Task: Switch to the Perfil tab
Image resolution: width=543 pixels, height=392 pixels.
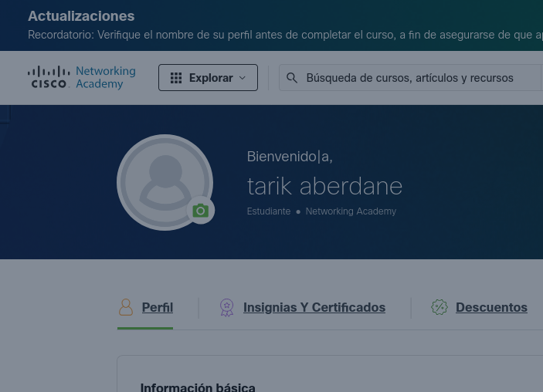Action: (x=157, y=307)
